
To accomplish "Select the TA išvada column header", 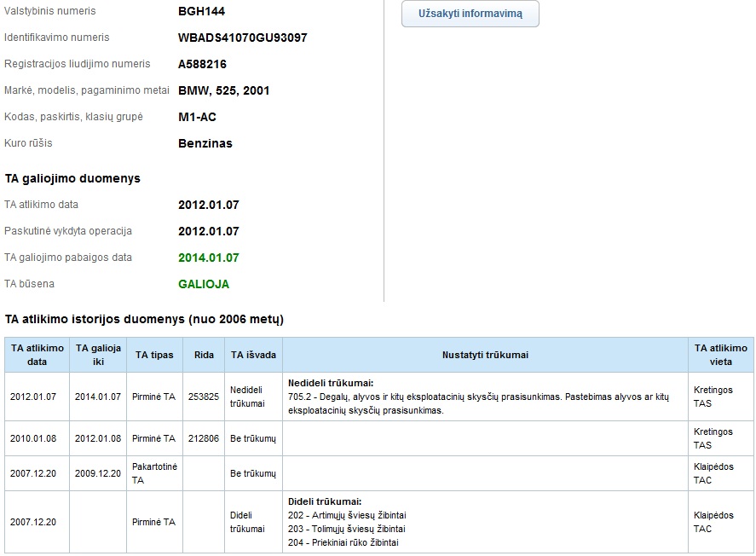I will 251,355.
